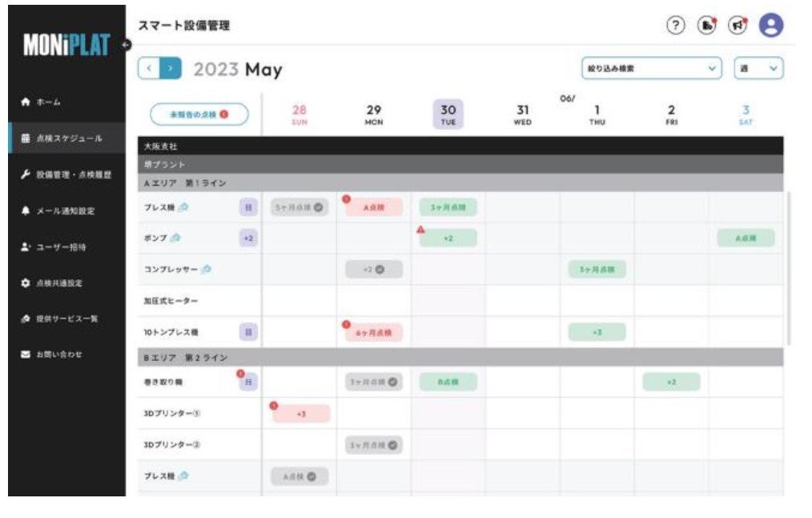The image size is (812, 518).
Task: Click the red A点検 task on Monday 29
Action: pos(373,207)
